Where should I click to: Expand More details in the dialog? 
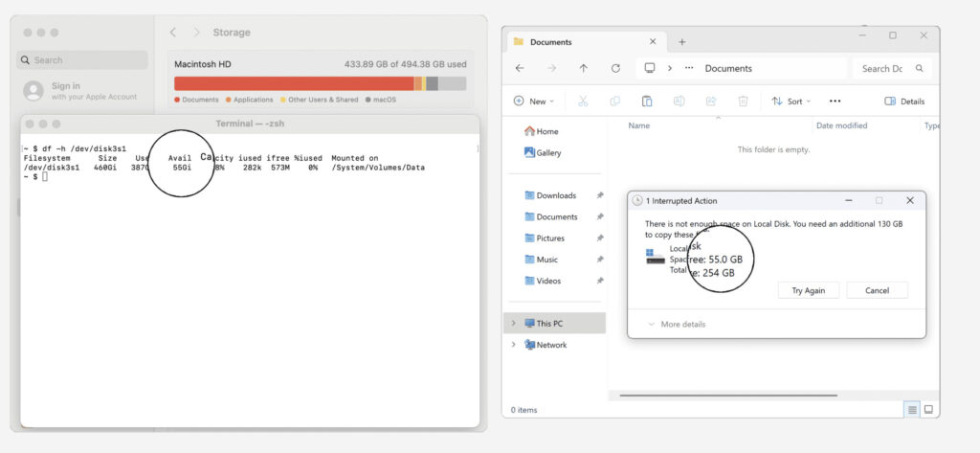[x=677, y=324]
